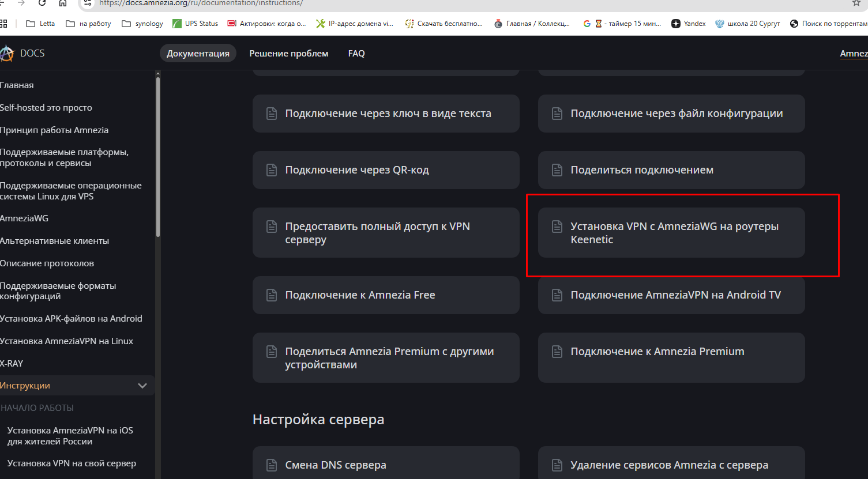Bookmark this page with the star icon
Image resolution: width=868 pixels, height=479 pixels.
click(856, 3)
